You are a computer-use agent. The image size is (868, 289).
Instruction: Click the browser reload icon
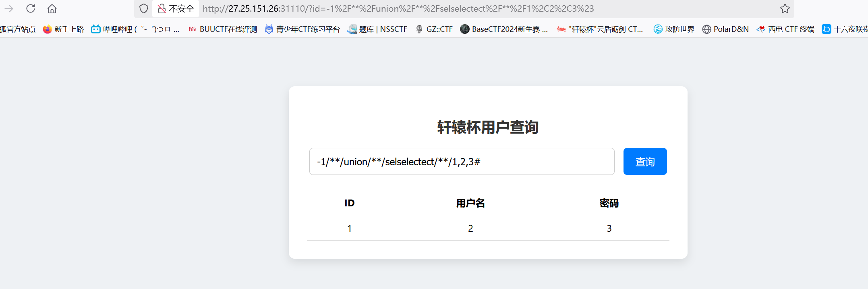point(31,8)
